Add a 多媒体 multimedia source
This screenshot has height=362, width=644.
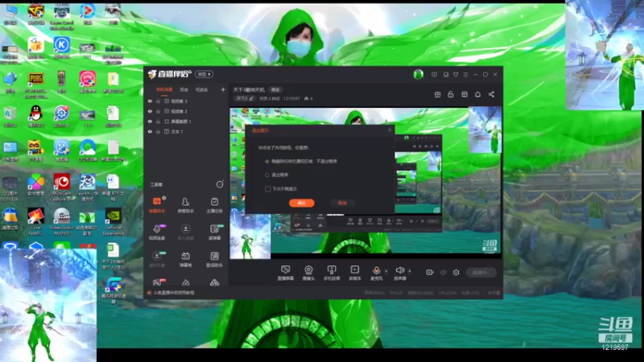pos(354,273)
